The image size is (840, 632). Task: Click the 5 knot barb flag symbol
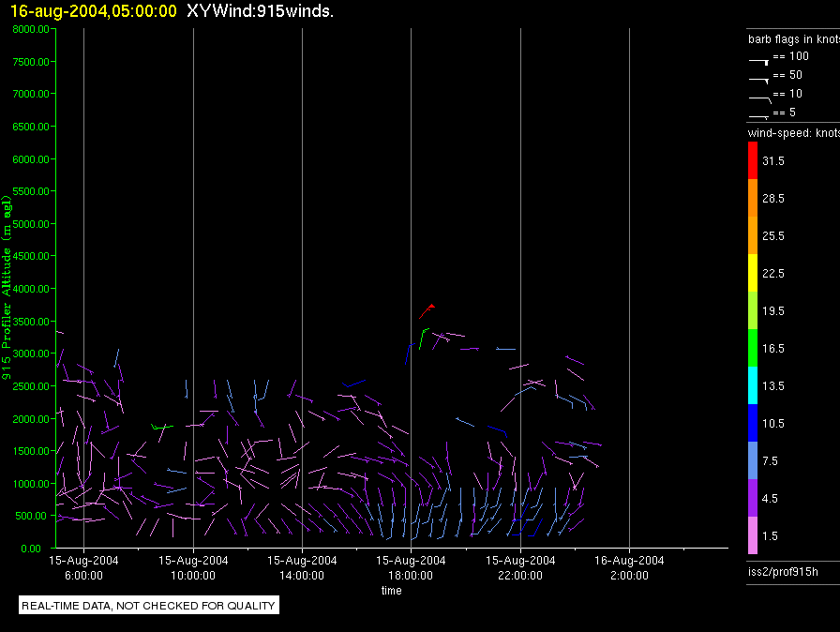(x=758, y=117)
